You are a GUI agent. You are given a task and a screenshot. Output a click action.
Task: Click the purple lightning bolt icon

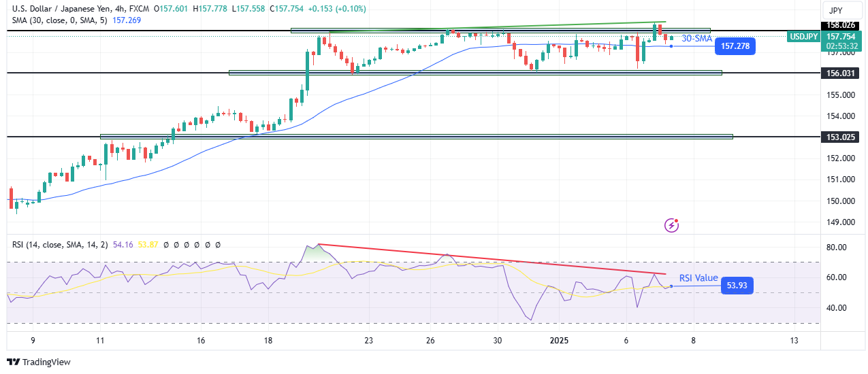point(672,224)
